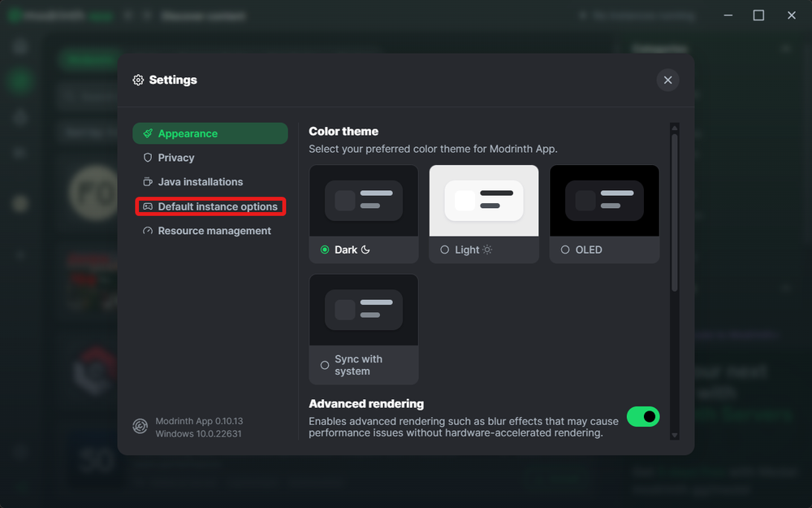Click the Modrinth App 0.10.13 version text
812x508 pixels.
tap(199, 421)
